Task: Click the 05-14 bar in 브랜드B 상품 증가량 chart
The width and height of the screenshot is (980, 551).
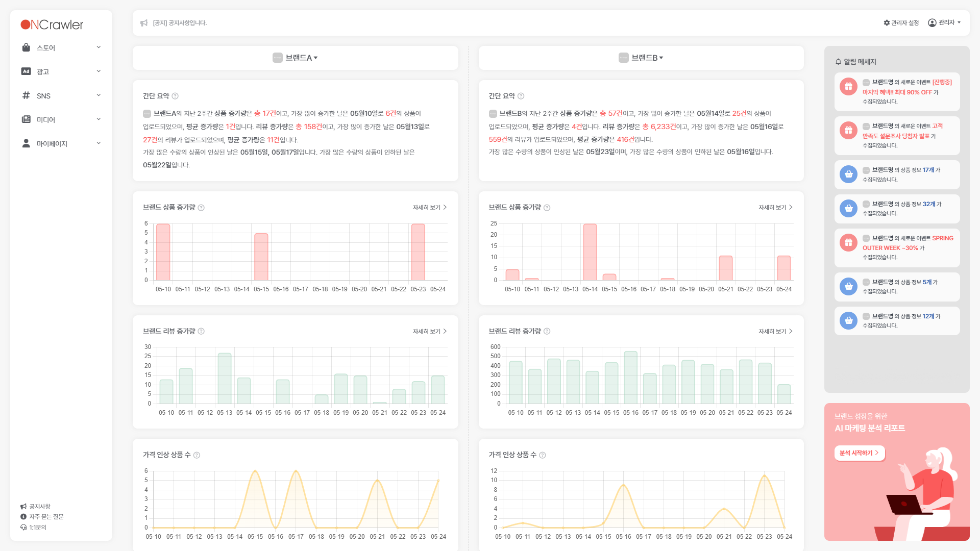Action: pyautogui.click(x=590, y=252)
